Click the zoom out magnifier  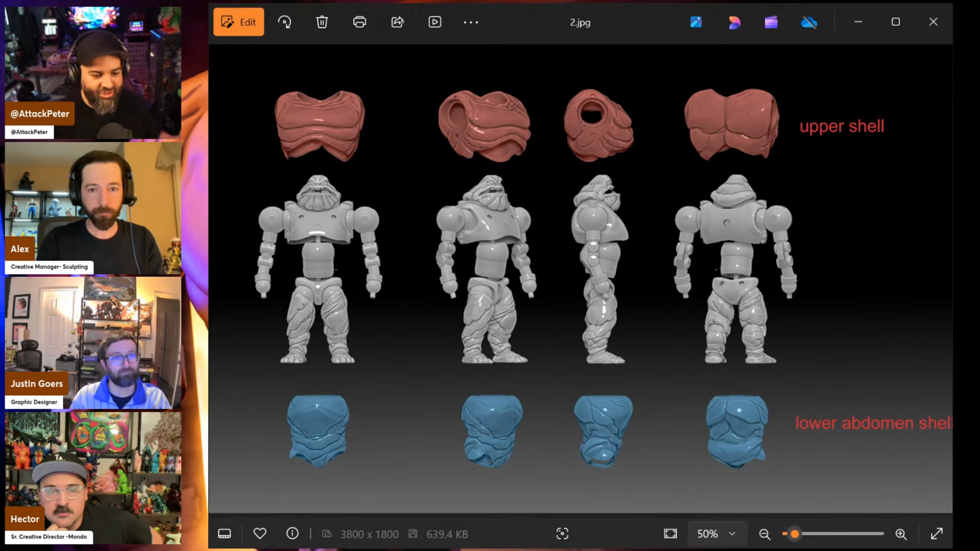(765, 534)
